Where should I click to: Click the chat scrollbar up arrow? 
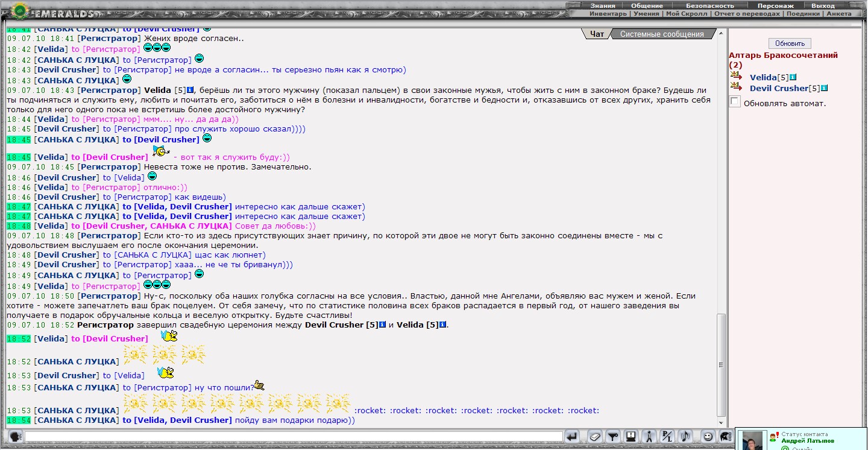click(x=721, y=33)
